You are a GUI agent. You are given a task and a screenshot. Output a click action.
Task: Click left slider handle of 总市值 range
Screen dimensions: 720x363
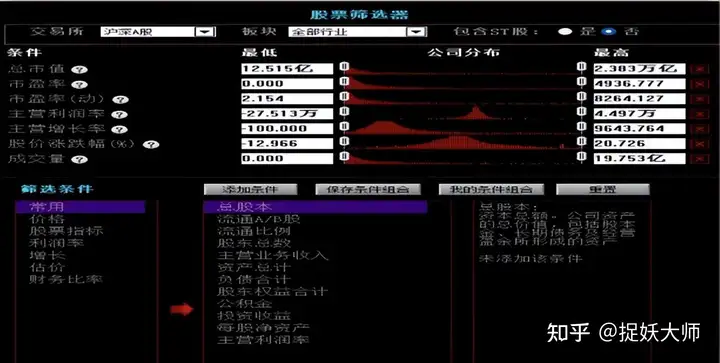pyautogui.click(x=345, y=67)
